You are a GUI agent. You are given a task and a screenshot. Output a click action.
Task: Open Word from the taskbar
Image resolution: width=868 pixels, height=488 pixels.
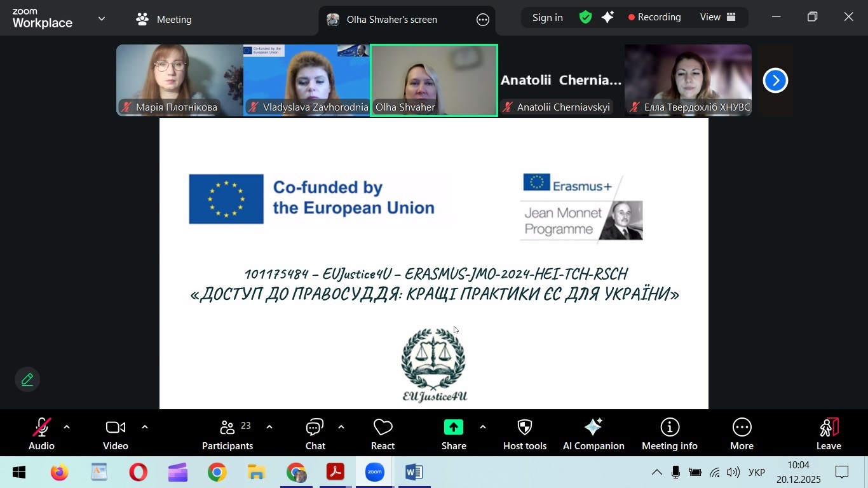tap(414, 472)
